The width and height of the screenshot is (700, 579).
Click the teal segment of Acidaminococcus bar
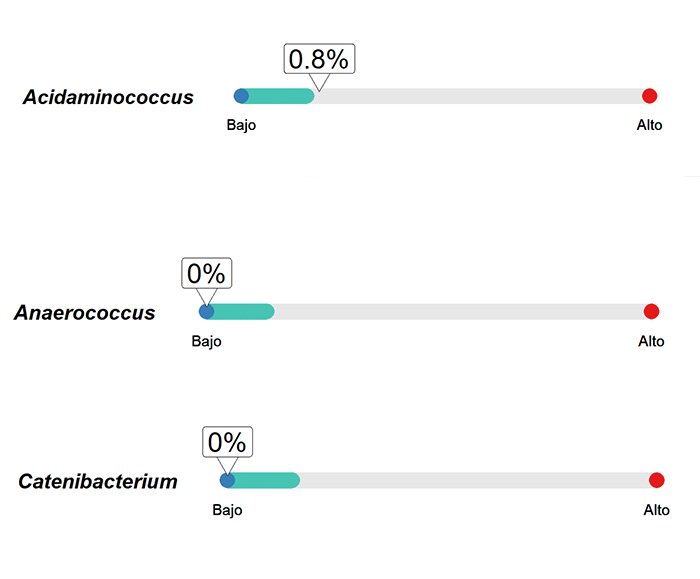[281, 96]
